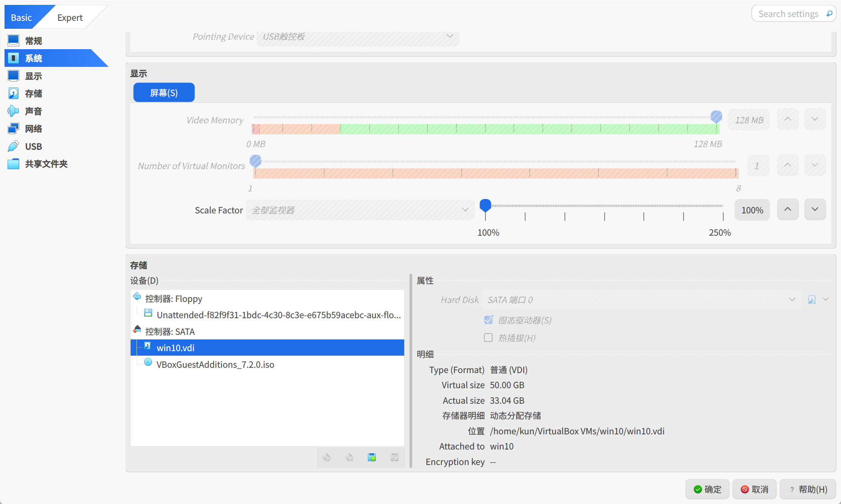Click the add attachment icon below device list
841x504 pixels.
[372, 457]
